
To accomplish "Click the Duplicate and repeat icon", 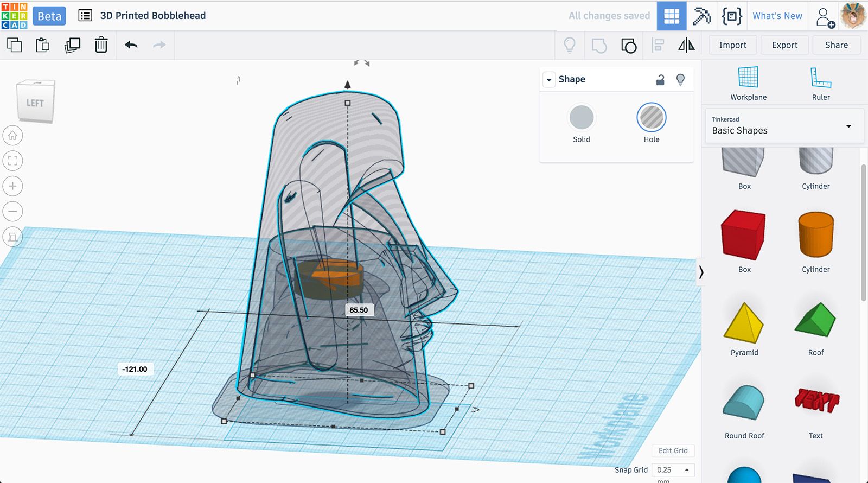I will coord(72,45).
